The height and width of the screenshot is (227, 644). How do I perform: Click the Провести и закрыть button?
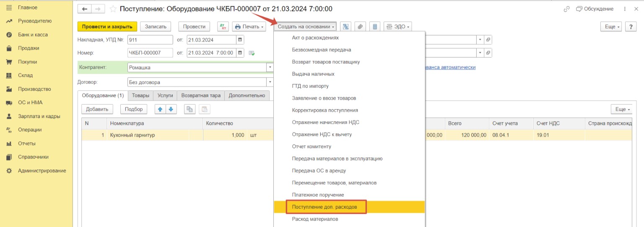click(x=107, y=26)
